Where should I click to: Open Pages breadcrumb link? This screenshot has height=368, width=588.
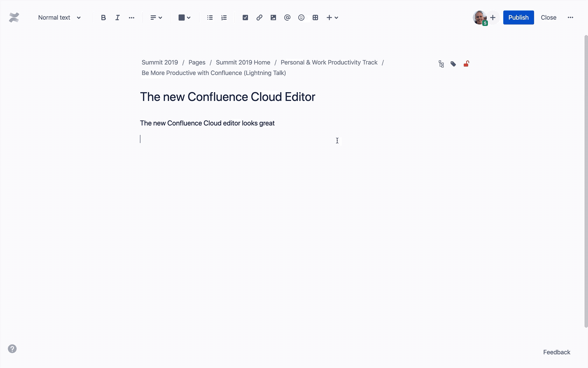coord(197,62)
